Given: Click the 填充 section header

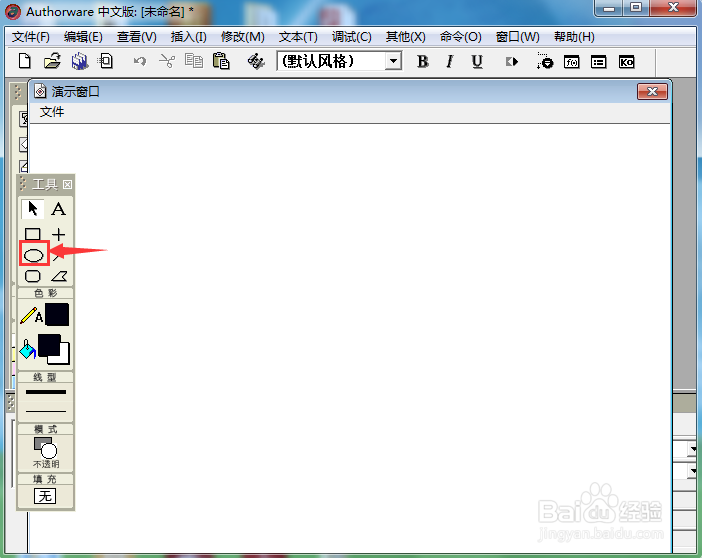Looking at the screenshot, I should [45, 479].
